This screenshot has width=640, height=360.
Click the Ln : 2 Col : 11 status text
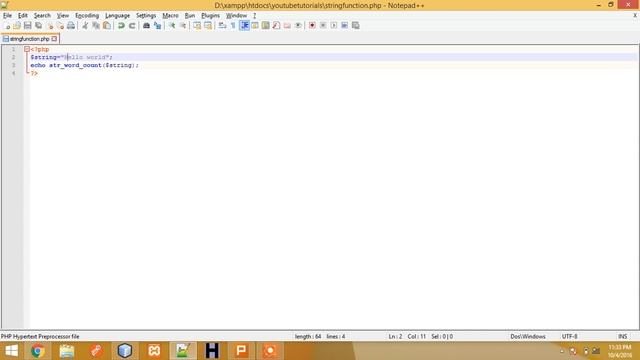[407, 336]
